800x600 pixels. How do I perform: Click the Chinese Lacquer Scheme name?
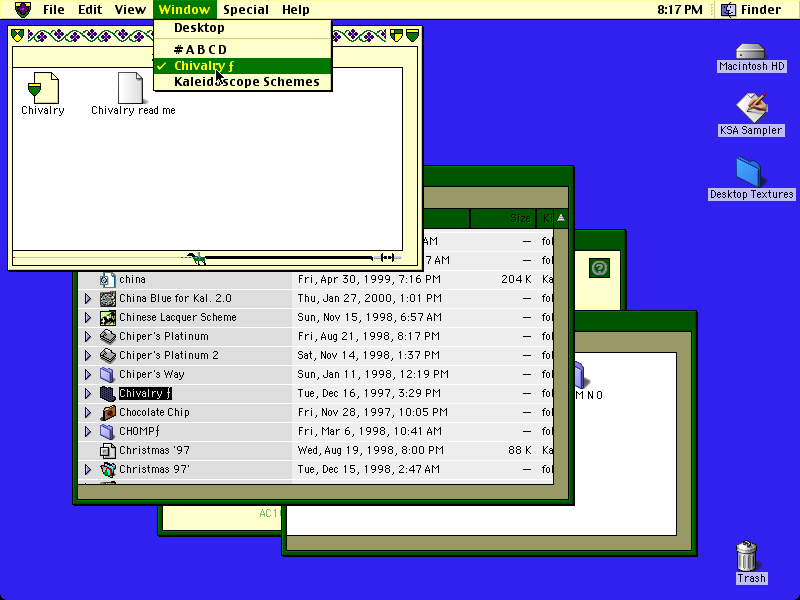point(178,317)
